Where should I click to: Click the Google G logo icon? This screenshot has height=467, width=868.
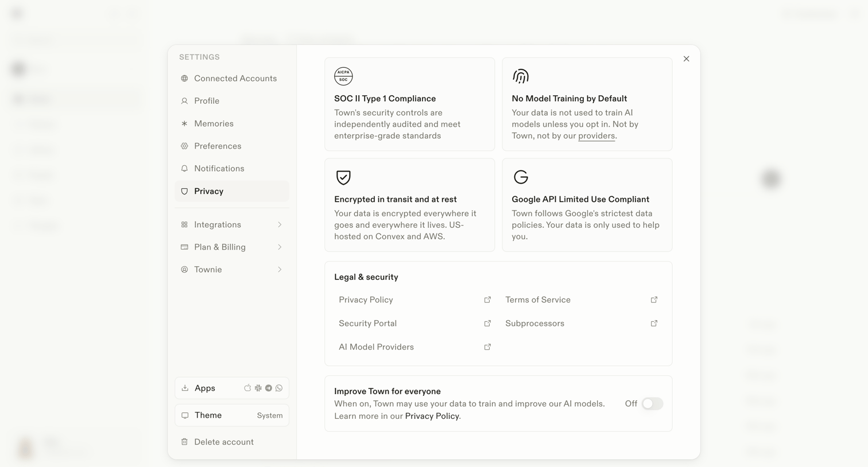[521, 177]
